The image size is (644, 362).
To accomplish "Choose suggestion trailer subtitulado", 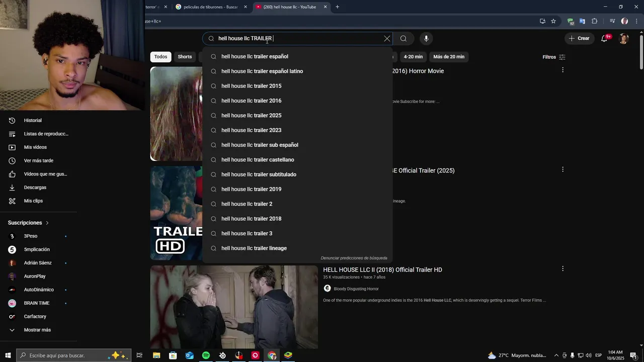I will tap(297, 174).
